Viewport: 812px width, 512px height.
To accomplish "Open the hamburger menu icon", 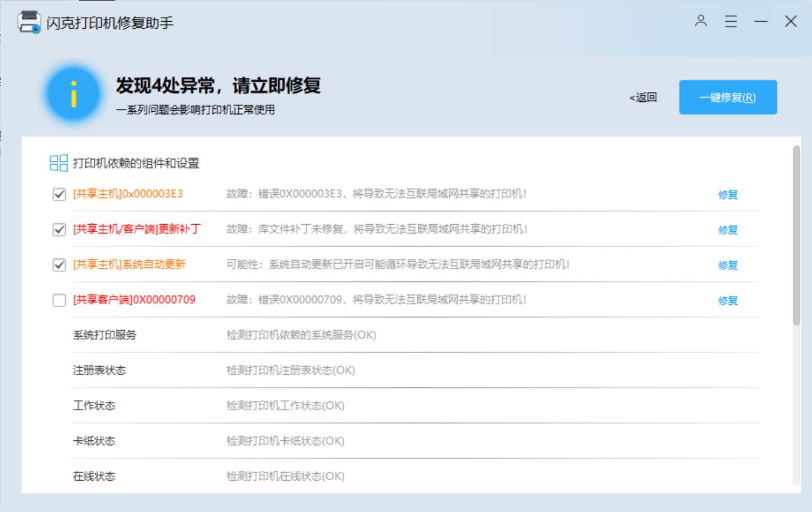I will (730, 22).
